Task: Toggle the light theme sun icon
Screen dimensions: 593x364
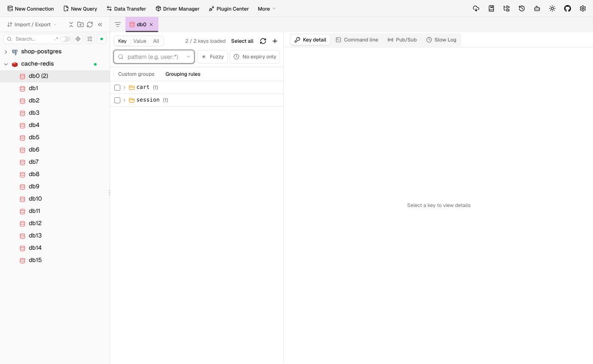Action: click(x=552, y=8)
